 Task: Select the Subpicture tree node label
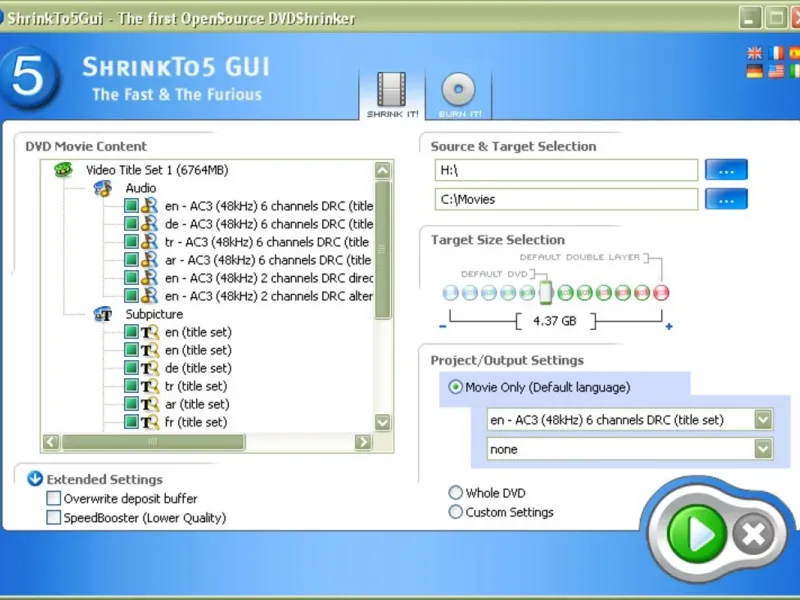tap(154, 314)
